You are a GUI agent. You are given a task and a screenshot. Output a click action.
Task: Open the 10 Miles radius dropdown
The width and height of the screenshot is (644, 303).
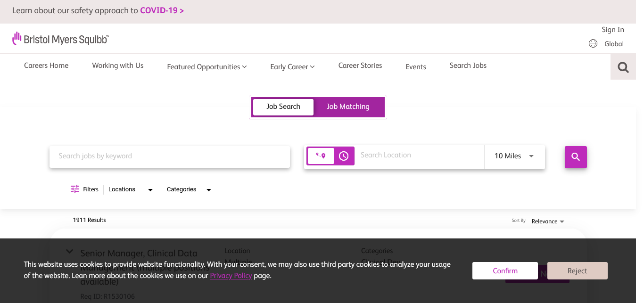click(514, 156)
